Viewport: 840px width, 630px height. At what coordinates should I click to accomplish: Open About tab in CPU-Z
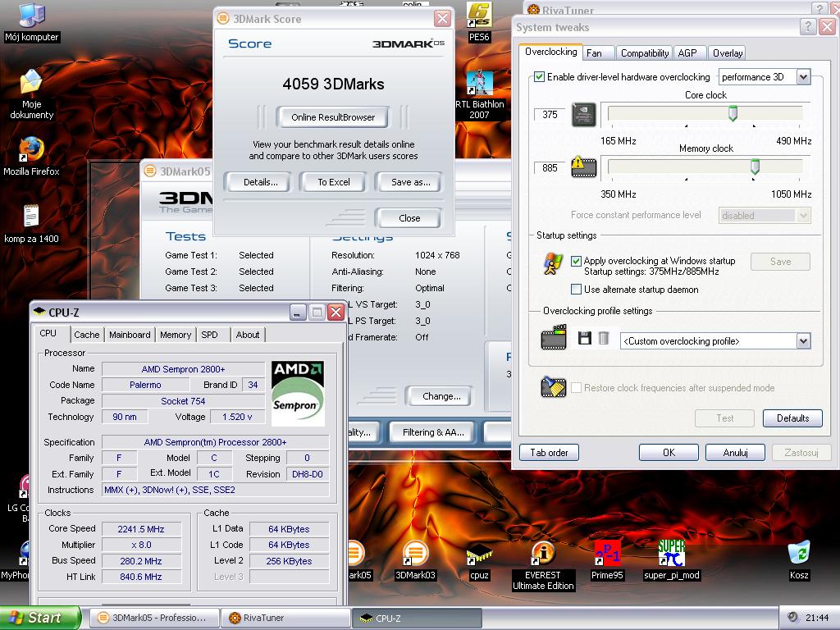tap(248, 335)
